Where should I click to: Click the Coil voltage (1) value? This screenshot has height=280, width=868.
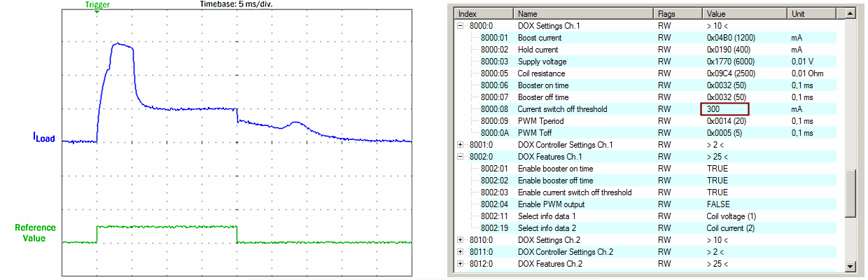[x=731, y=216]
